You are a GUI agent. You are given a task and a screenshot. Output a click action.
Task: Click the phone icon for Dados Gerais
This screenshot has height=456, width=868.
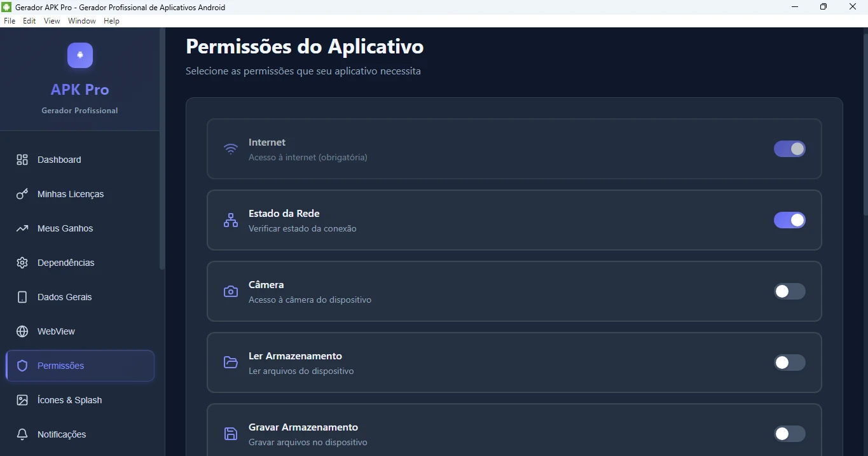point(22,297)
